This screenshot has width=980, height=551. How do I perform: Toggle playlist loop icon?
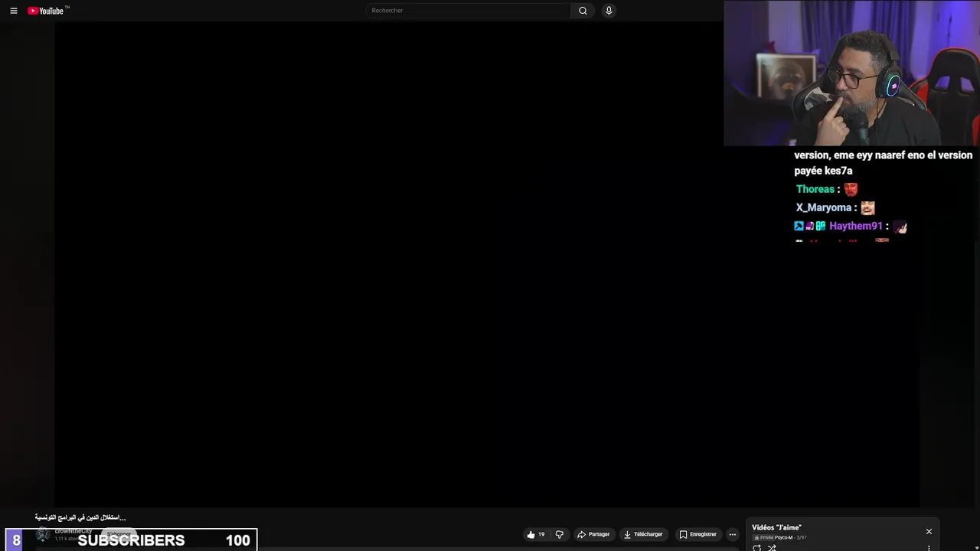pyautogui.click(x=756, y=547)
